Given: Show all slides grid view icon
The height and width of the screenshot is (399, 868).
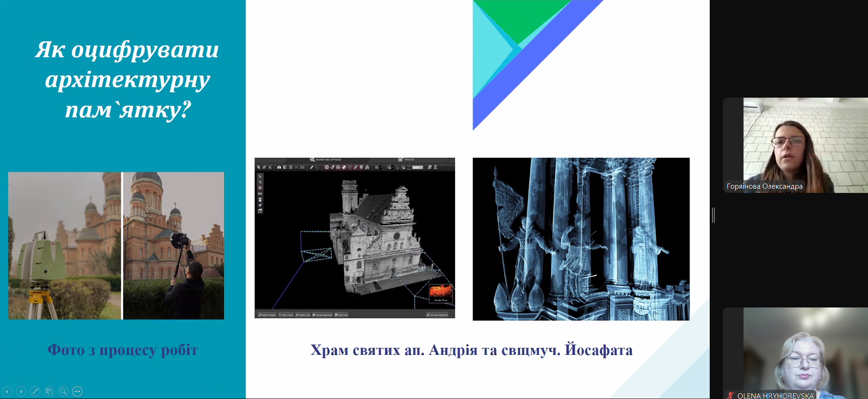Looking at the screenshot, I should (x=49, y=391).
